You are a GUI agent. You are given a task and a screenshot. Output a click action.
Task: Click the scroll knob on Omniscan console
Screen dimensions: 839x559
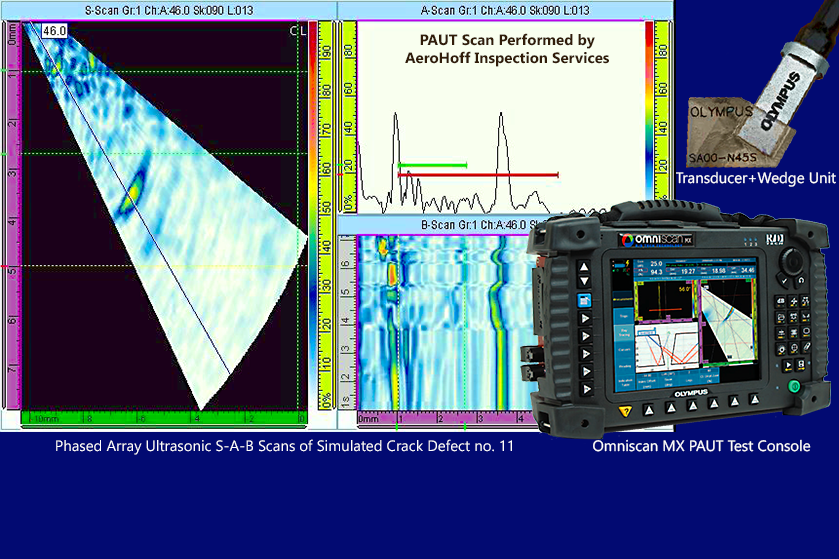tap(792, 262)
